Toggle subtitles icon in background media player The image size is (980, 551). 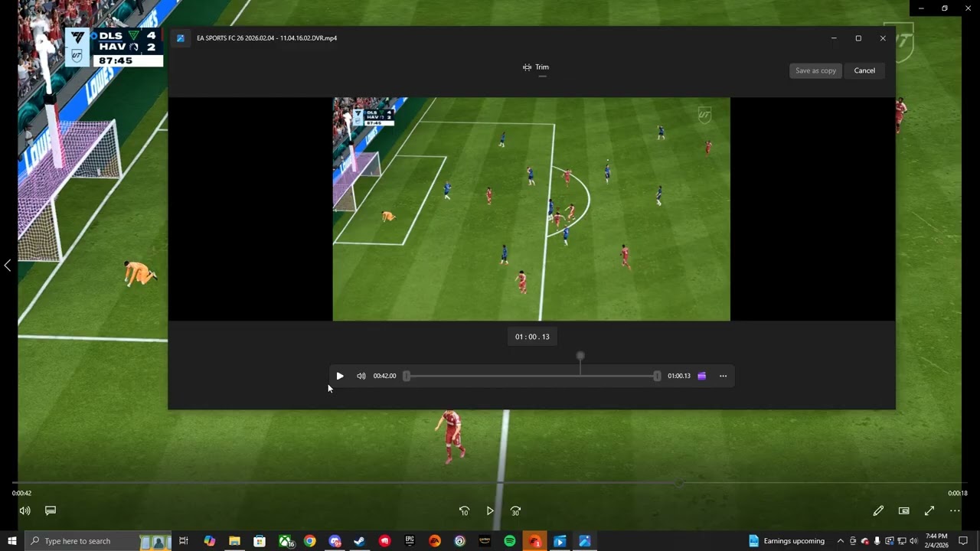(51, 510)
